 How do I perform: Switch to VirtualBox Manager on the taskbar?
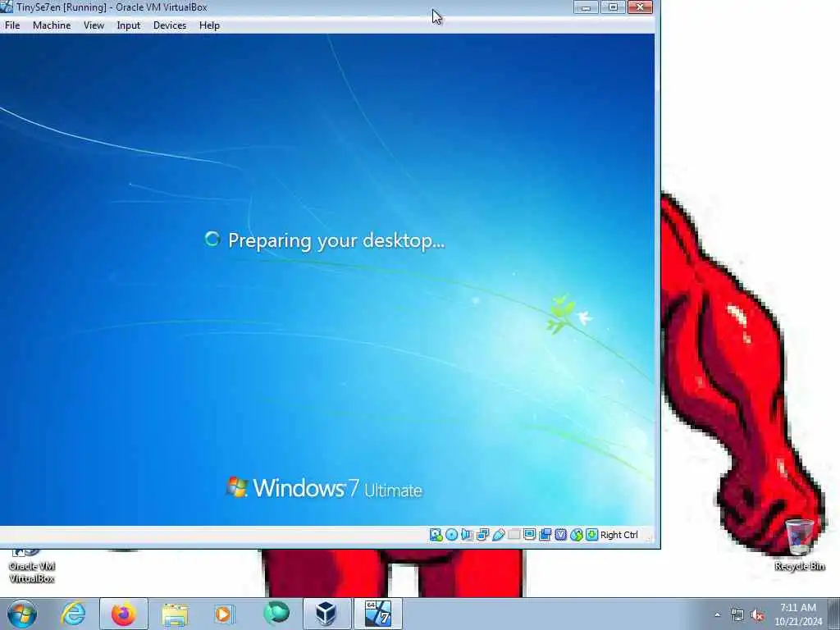point(326,614)
